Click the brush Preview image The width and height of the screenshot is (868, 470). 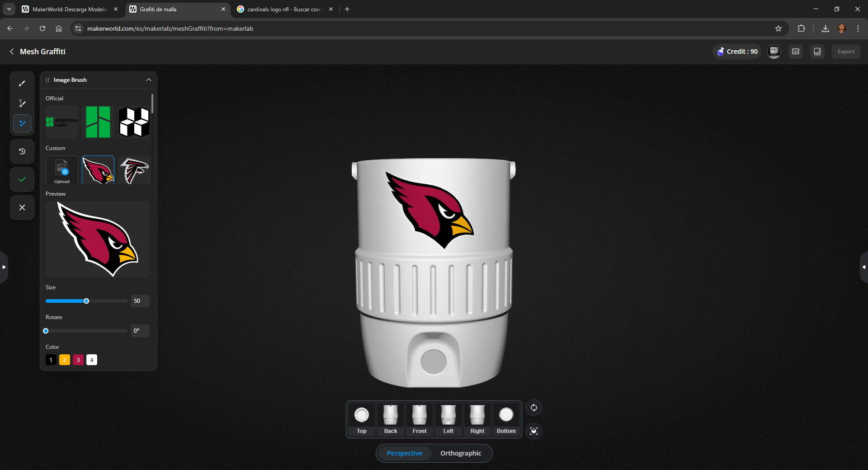click(98, 239)
